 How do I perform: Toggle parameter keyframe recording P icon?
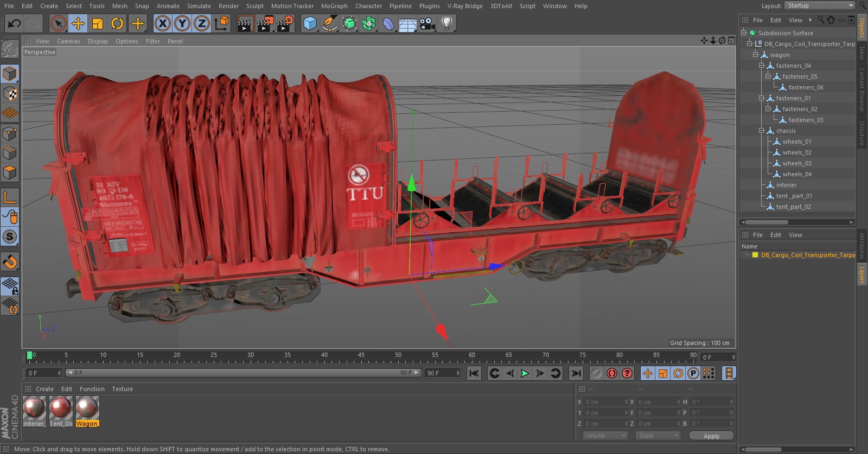point(693,373)
